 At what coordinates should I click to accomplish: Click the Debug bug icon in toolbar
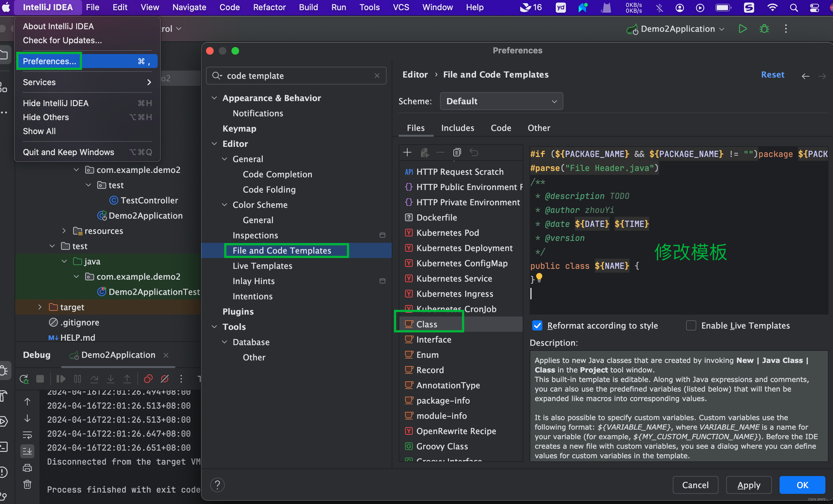pyautogui.click(x=764, y=29)
